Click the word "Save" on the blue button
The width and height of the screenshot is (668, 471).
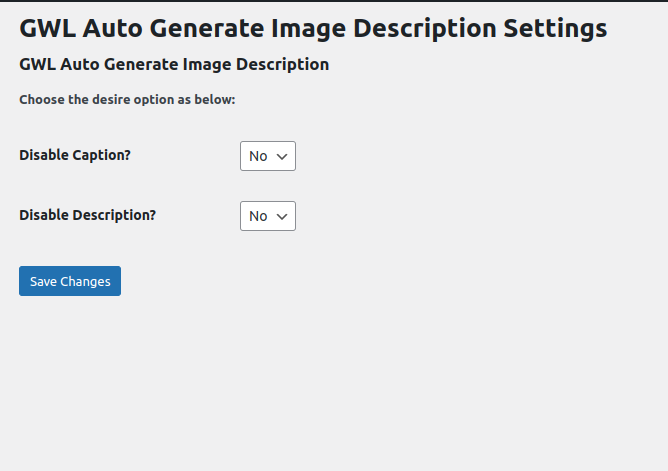tap(43, 281)
